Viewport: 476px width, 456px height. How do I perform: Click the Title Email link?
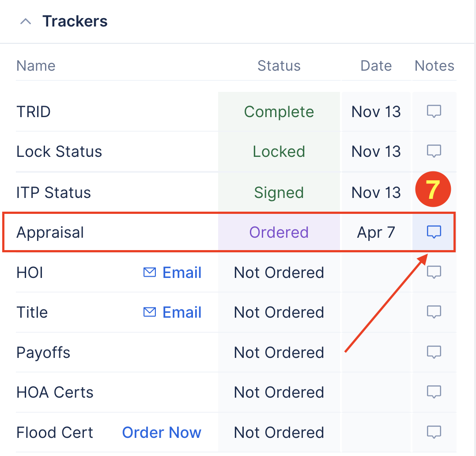click(x=182, y=312)
